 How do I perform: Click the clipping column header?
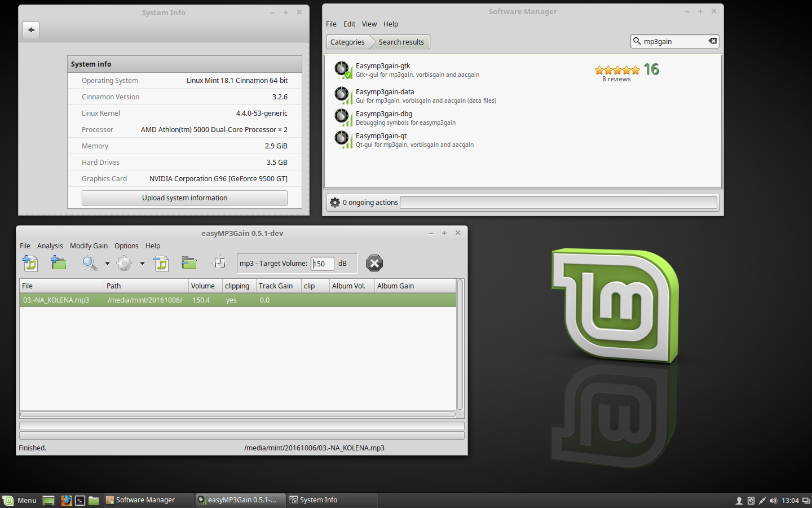click(x=239, y=286)
